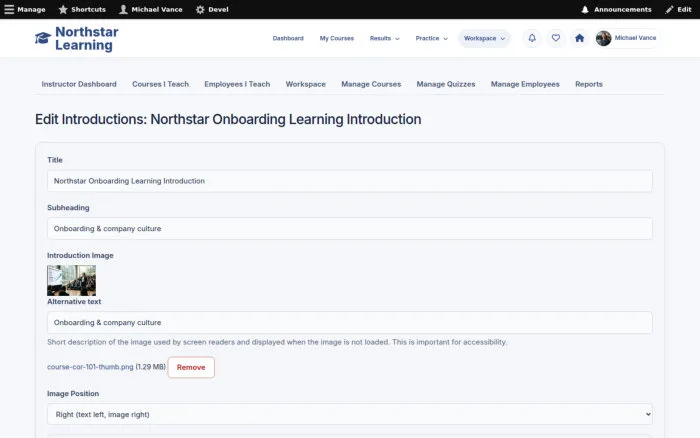Click the Devel gear icon
Viewport: 700px width, 438px height.
pos(200,9)
